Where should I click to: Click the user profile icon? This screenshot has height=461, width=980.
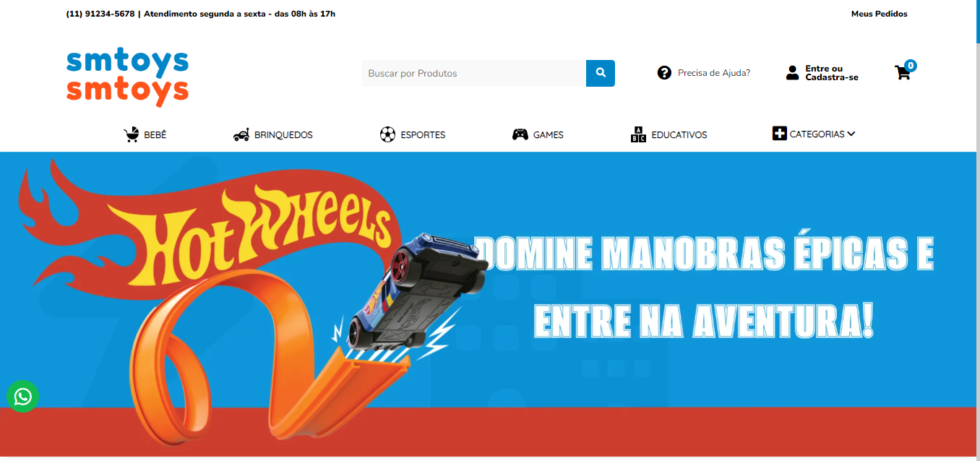pos(793,72)
